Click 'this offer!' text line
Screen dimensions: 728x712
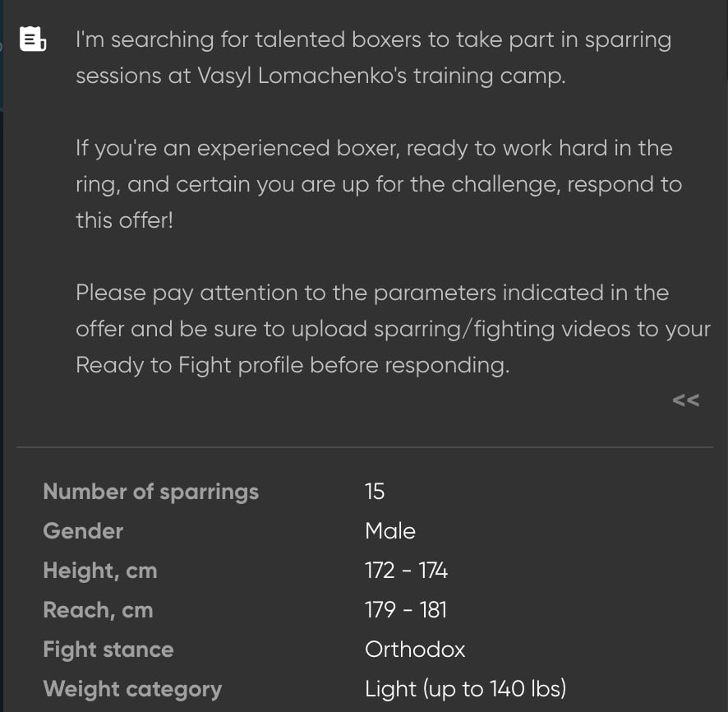point(124,220)
